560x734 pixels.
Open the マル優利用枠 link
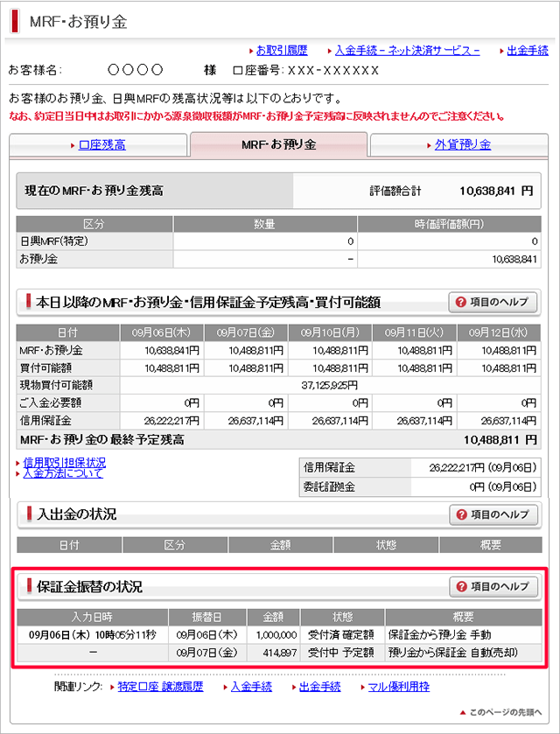tap(398, 687)
